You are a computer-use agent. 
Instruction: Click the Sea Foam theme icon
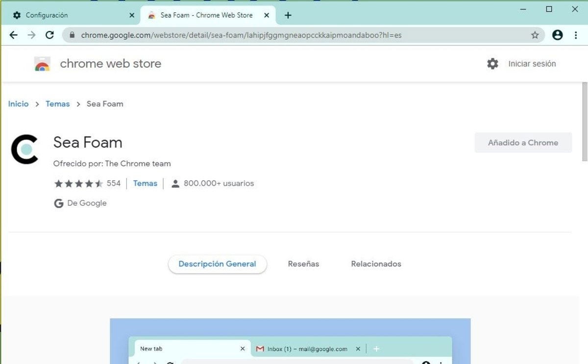(x=24, y=149)
